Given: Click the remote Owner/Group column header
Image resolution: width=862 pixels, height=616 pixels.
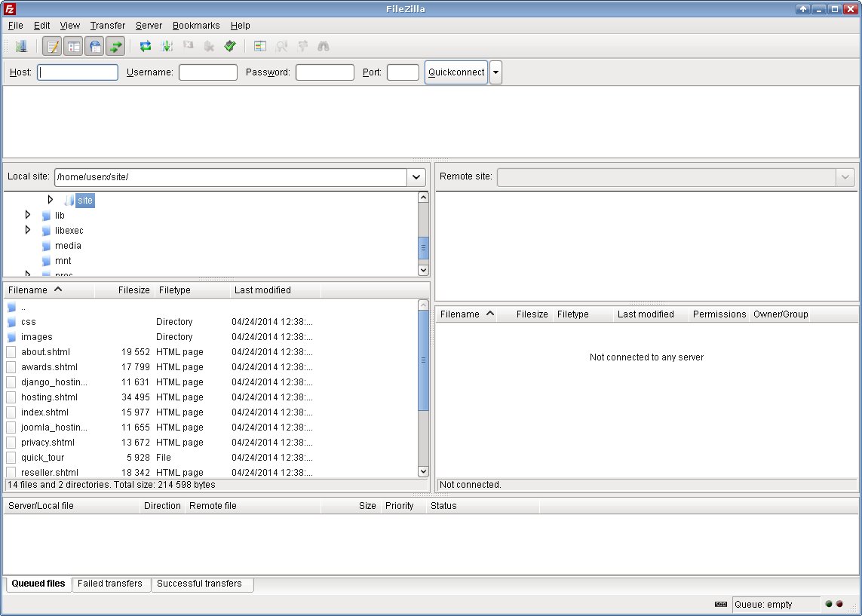Looking at the screenshot, I should [781, 314].
